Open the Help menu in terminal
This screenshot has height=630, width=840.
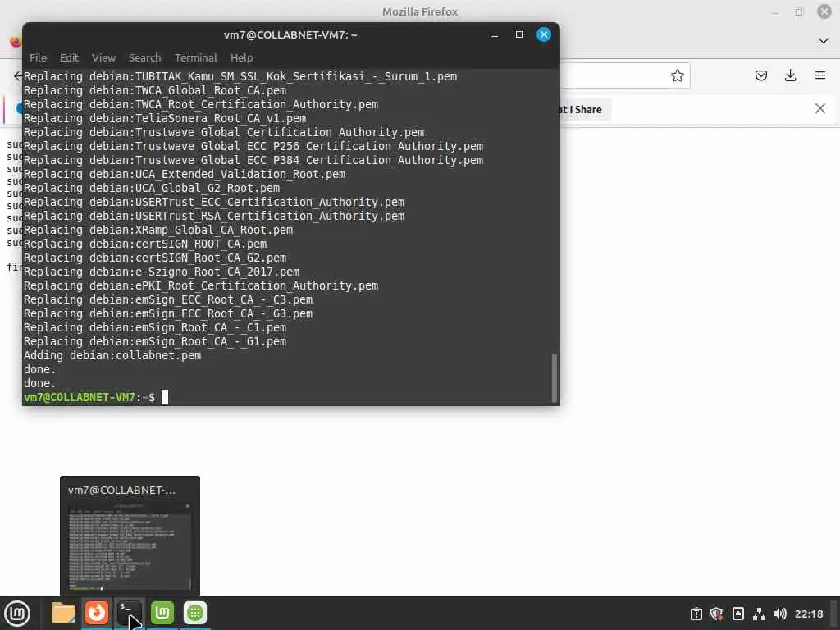242,58
